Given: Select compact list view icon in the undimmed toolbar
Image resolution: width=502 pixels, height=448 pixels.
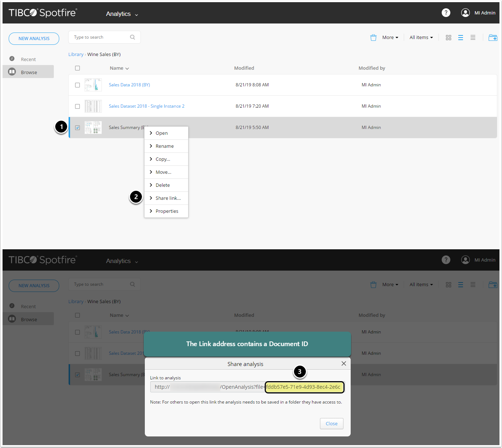Looking at the screenshot, I should click(x=473, y=38).
